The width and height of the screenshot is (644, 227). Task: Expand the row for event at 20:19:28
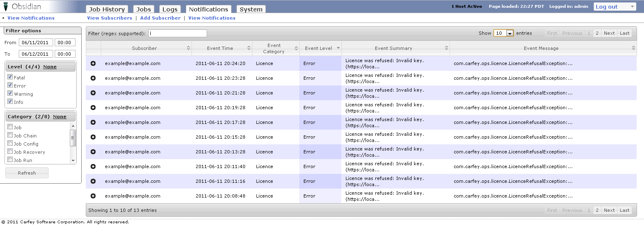[93, 108]
